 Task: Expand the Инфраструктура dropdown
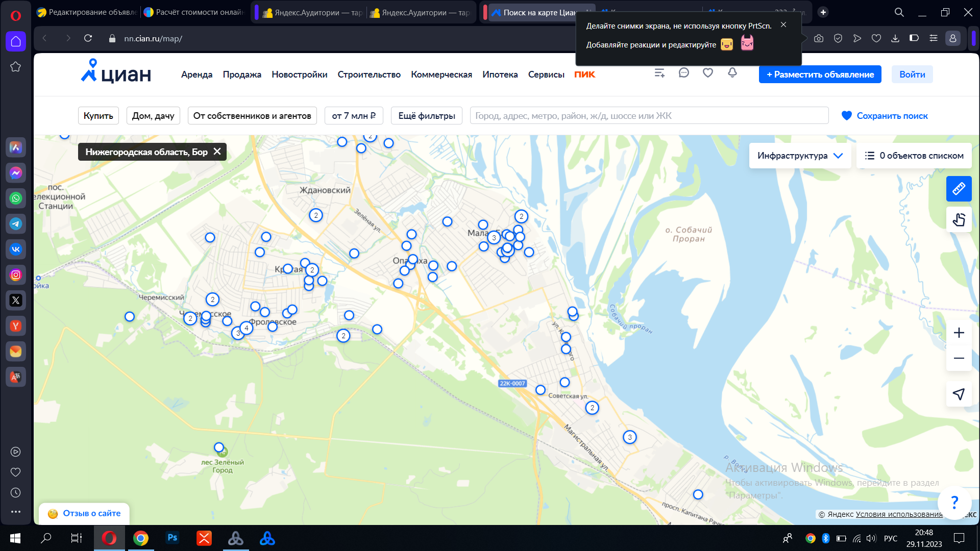pos(800,156)
